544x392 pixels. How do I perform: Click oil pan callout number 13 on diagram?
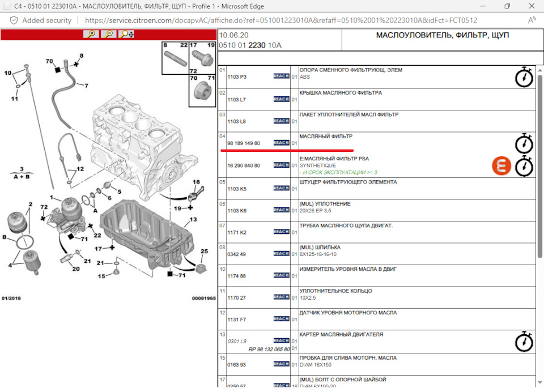click(193, 219)
